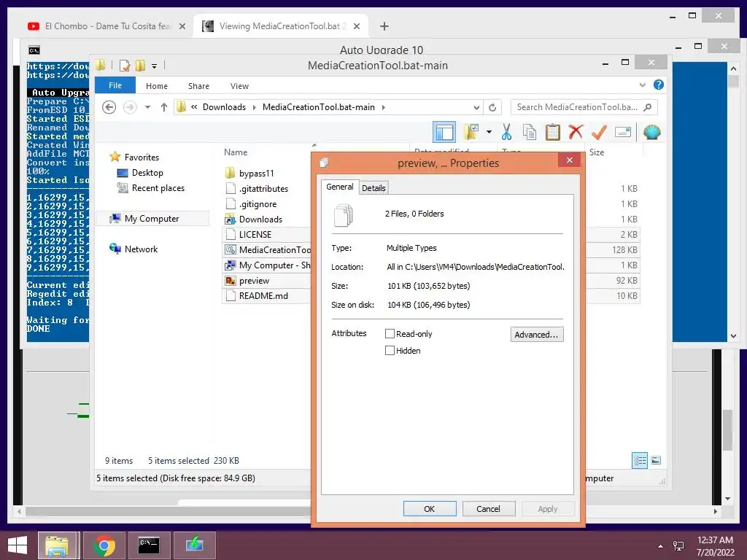The width and height of the screenshot is (747, 560).
Task: Open recent locations dropdown arrow
Action: (147, 107)
